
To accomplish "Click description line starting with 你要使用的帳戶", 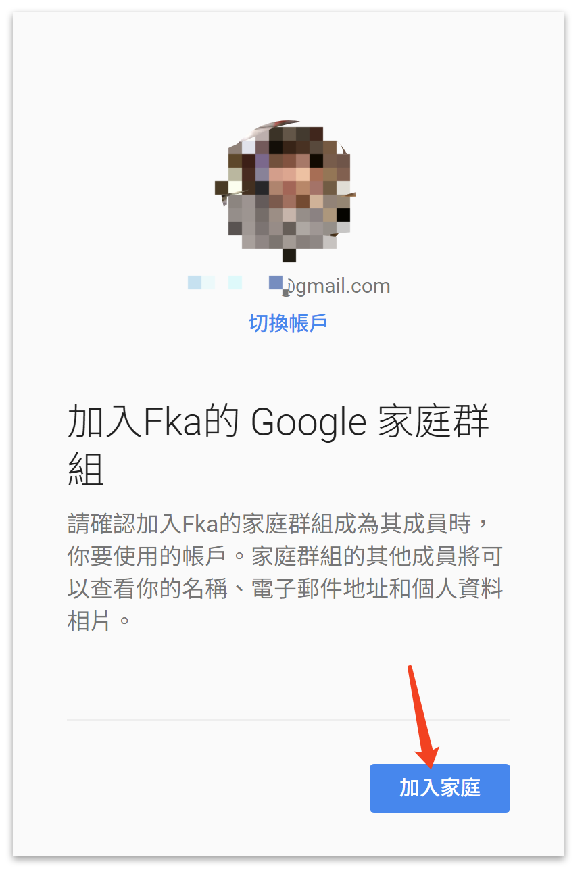I will pyautogui.click(x=285, y=556).
